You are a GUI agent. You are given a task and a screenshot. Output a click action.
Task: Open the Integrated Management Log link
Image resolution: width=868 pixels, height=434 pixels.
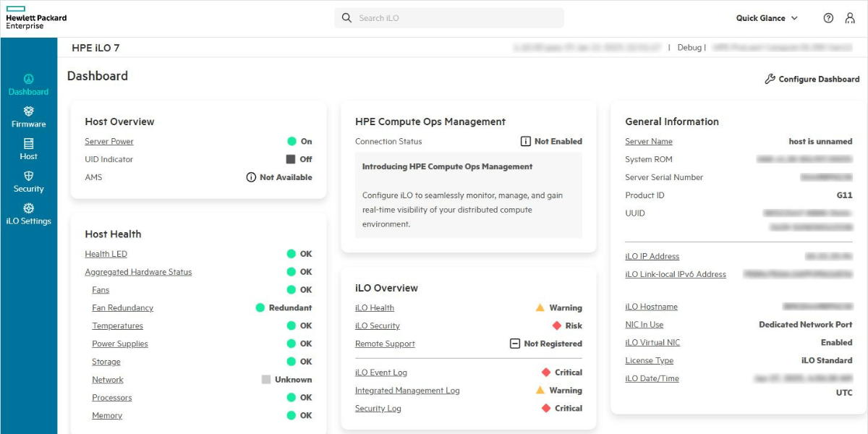point(407,391)
